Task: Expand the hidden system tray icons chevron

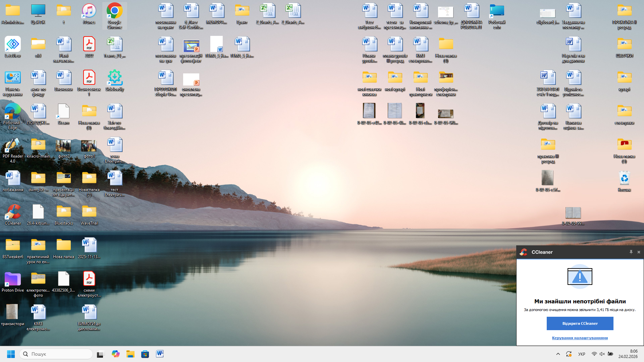Action: point(558,354)
